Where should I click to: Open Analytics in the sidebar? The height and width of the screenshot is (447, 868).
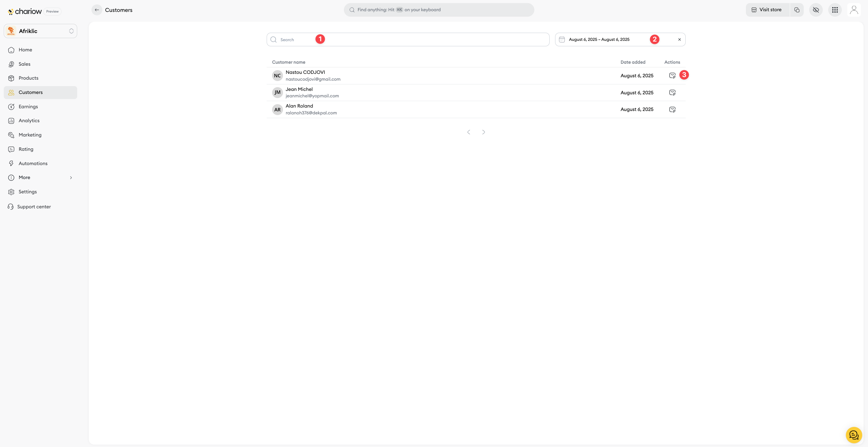point(29,121)
